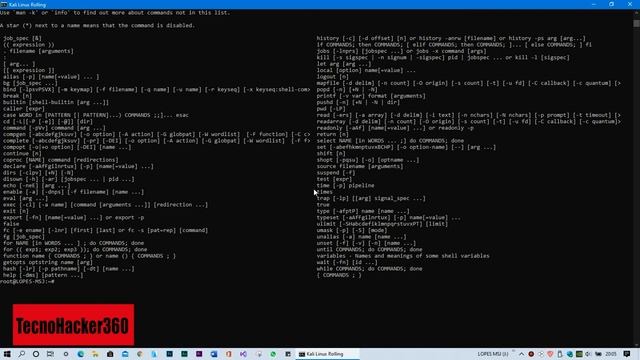640x360 pixels.
Task: Click the LOPES MSI taskbar toolbar label
Action: 493,354
